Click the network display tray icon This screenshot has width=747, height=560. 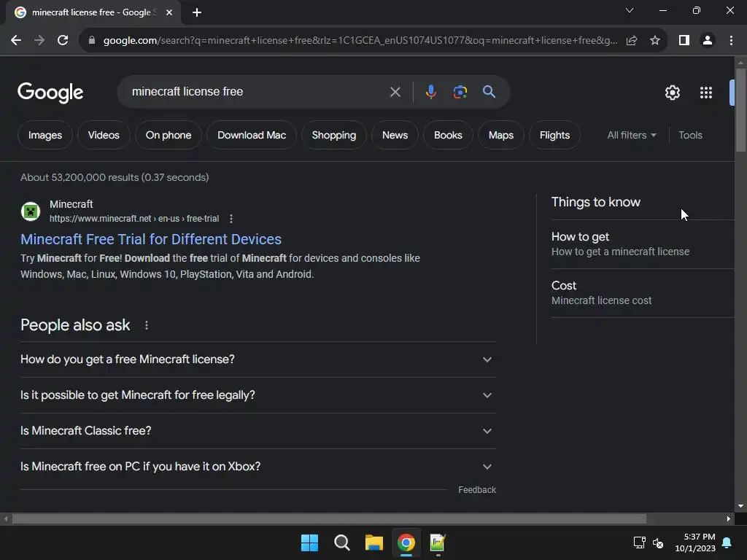(x=639, y=542)
